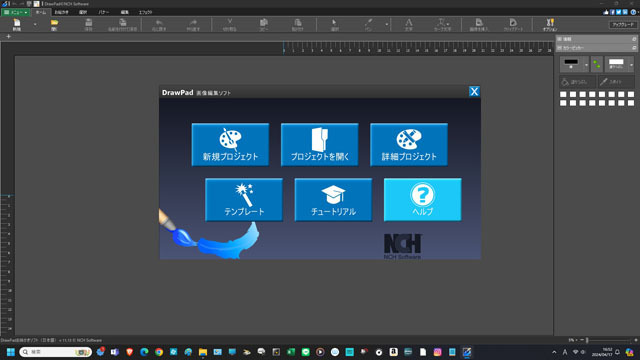Open the green Menu (メニュー) dropdown

[16, 12]
